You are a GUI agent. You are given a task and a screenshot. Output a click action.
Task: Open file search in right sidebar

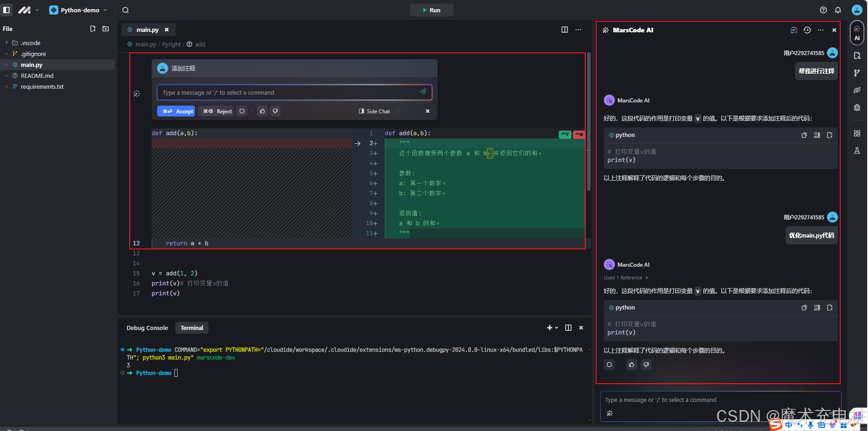tap(857, 56)
